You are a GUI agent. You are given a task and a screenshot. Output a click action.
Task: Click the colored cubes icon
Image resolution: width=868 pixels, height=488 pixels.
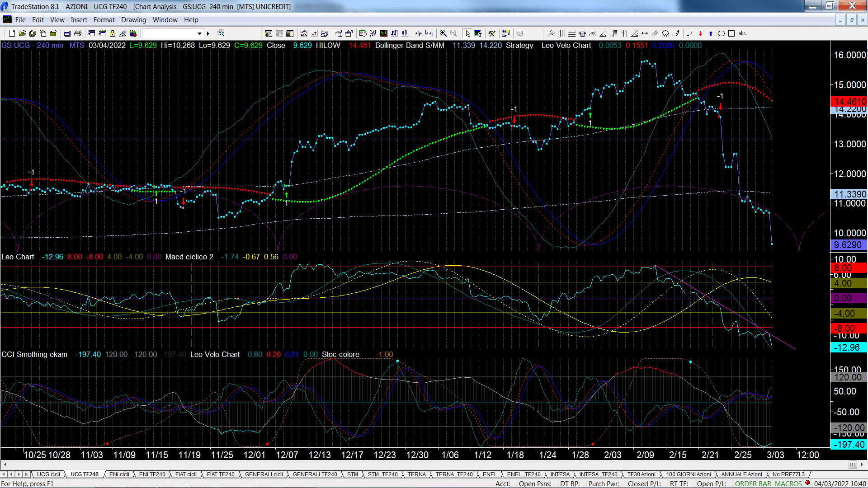(x=133, y=33)
